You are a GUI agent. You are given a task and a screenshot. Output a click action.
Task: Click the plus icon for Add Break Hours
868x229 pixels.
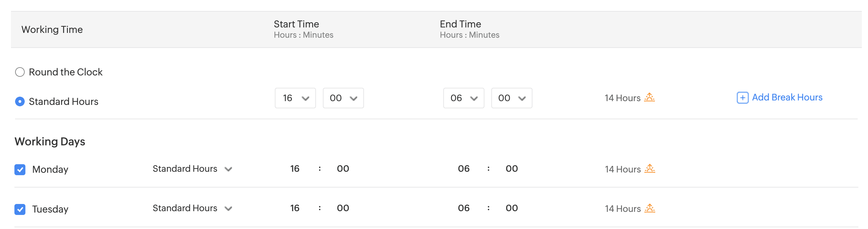[x=742, y=98]
